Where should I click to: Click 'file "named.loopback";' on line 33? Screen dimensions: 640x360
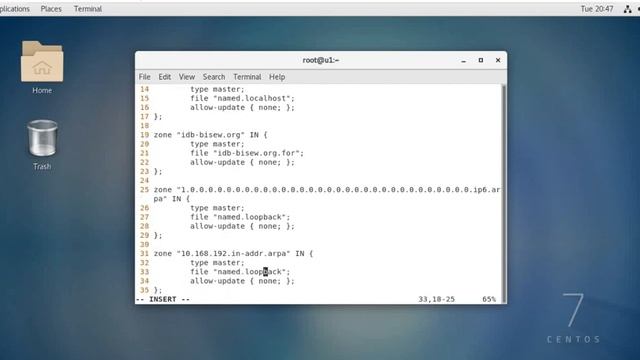240,272
